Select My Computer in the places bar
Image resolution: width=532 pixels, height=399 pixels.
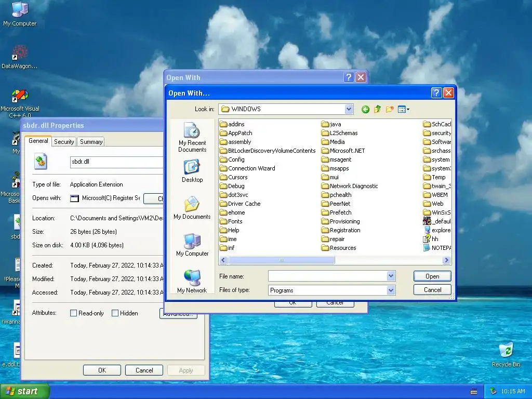point(192,245)
